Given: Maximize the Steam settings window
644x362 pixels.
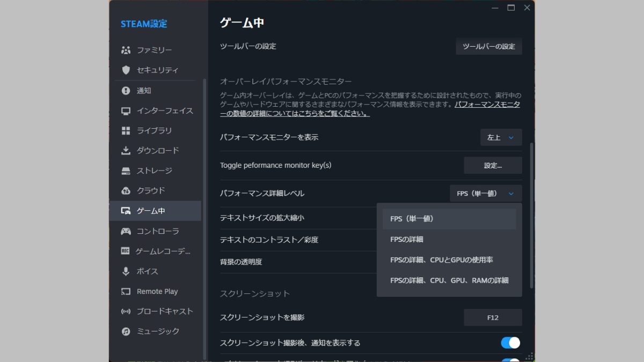Looking at the screenshot, I should (x=511, y=8).
